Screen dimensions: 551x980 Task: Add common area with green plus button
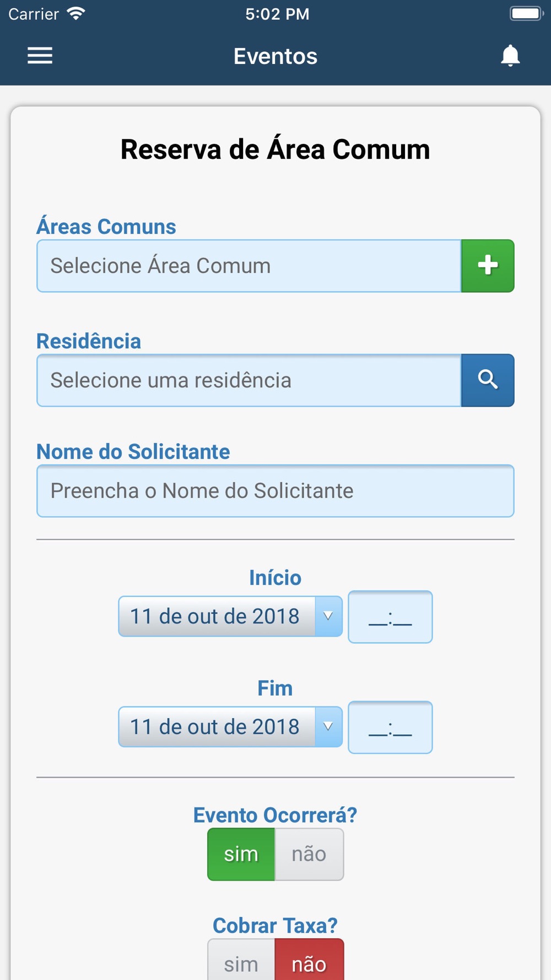tap(488, 266)
